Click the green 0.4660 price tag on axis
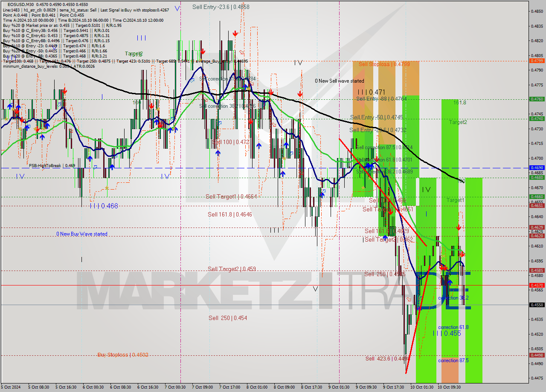 [537, 197]
